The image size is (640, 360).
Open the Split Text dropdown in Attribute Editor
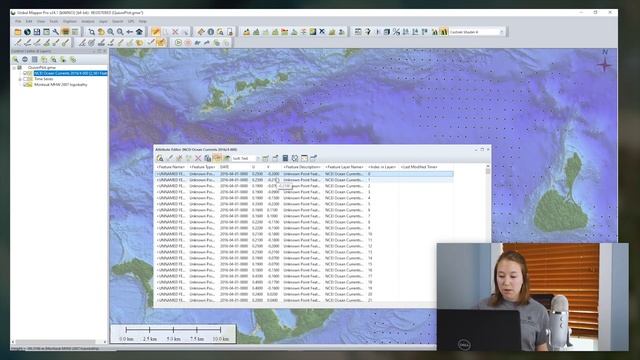258,158
